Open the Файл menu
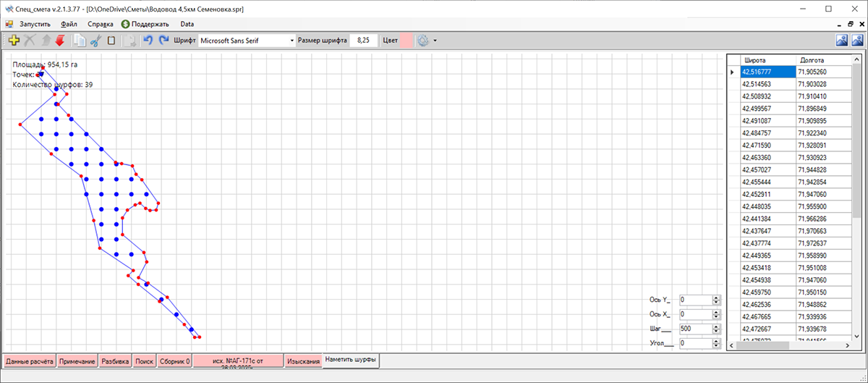 pyautogui.click(x=69, y=24)
